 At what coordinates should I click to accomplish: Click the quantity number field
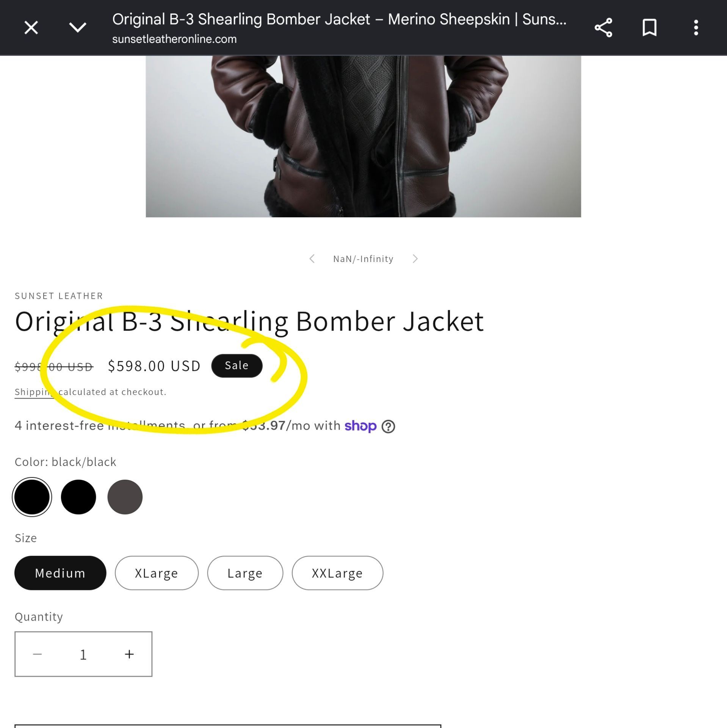coord(83,654)
